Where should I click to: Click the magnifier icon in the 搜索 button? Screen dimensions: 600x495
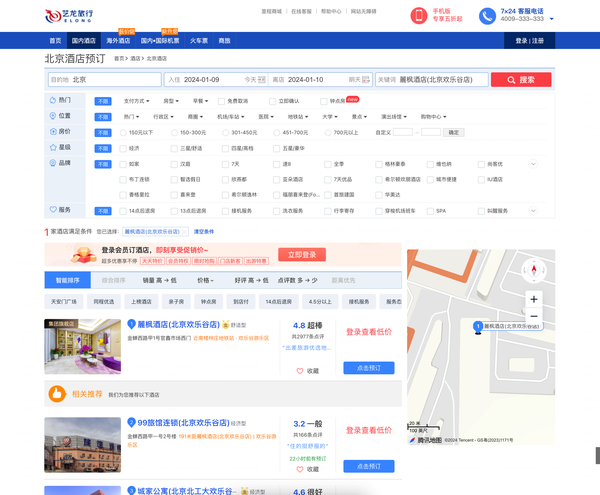(511, 80)
